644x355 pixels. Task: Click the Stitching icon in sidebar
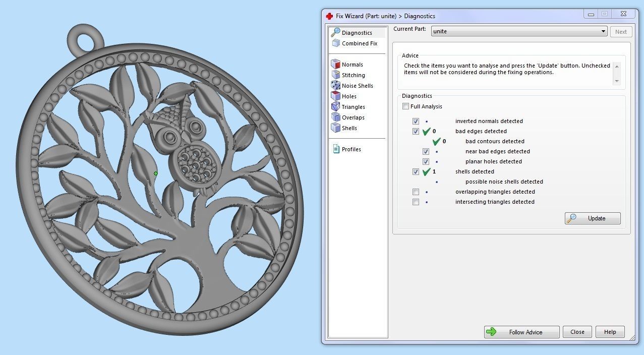tap(335, 75)
